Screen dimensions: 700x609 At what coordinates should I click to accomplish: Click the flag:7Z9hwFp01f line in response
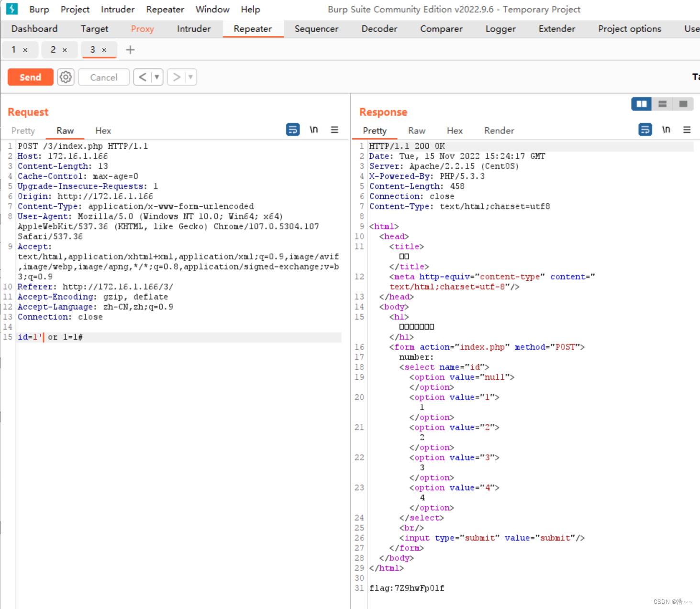(x=407, y=588)
